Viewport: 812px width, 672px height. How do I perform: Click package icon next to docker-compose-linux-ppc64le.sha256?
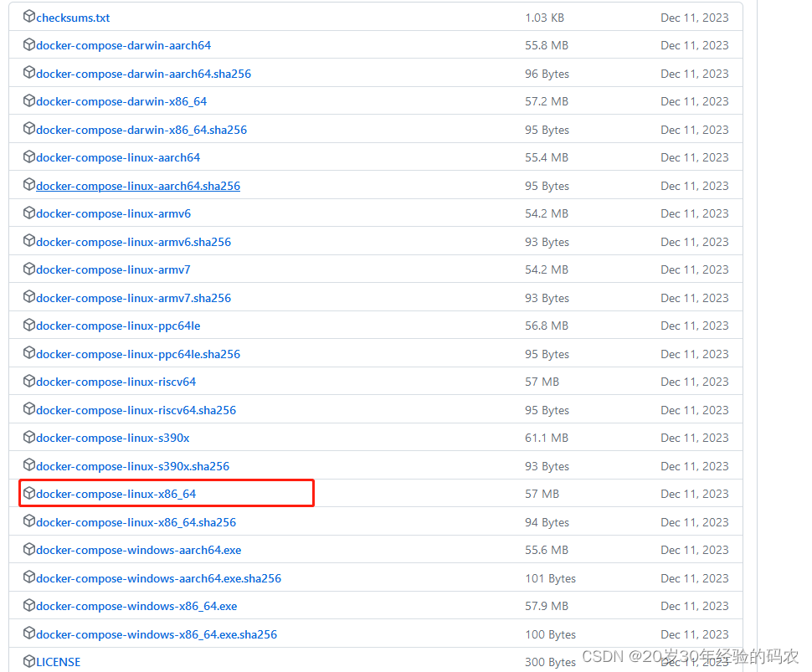tap(29, 353)
